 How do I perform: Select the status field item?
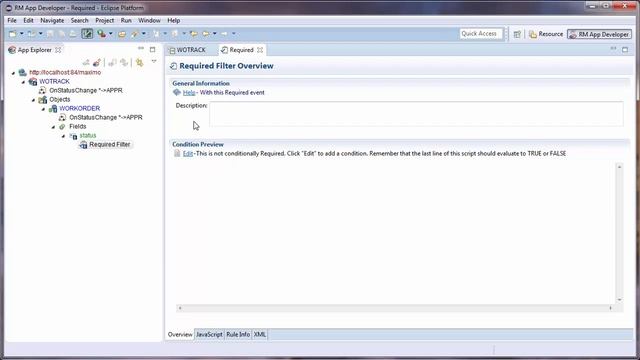pos(88,135)
